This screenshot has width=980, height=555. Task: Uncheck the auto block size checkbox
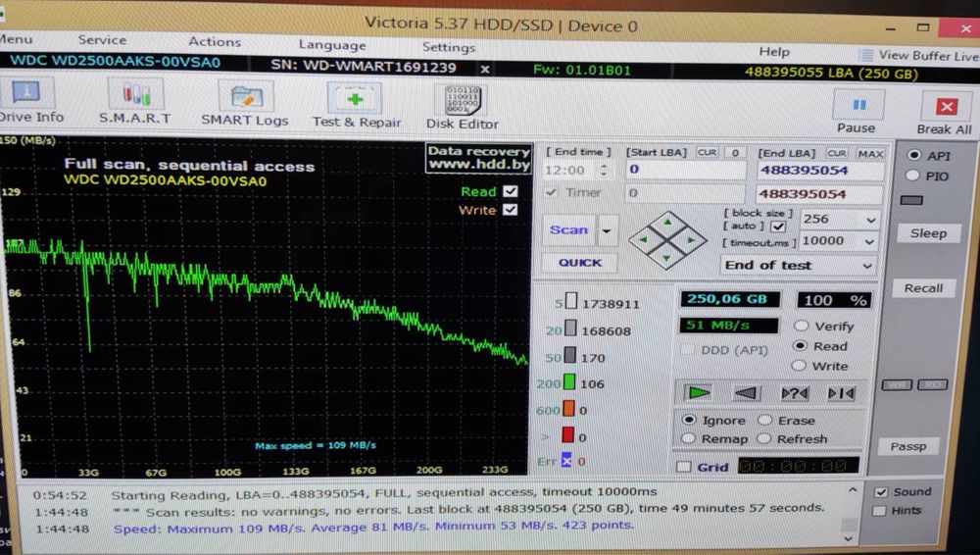point(778,227)
